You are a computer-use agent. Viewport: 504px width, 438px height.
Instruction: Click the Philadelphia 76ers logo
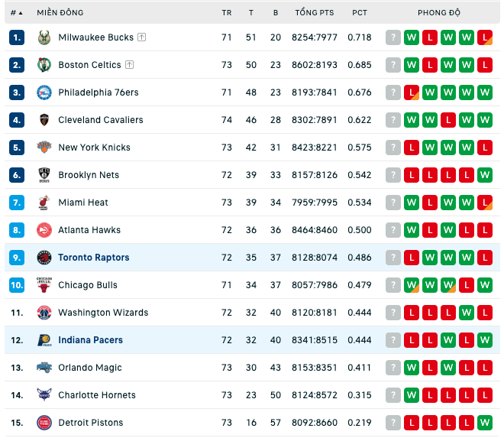pos(44,92)
